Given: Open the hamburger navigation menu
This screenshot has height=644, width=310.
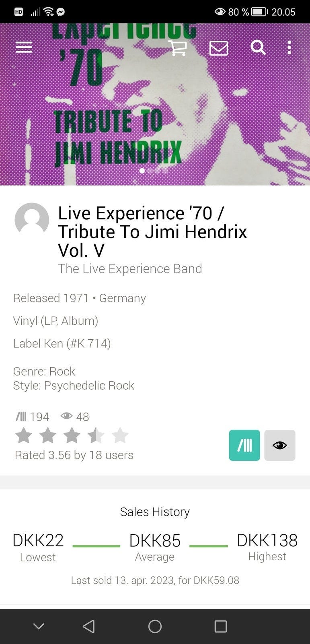Looking at the screenshot, I should [x=24, y=47].
